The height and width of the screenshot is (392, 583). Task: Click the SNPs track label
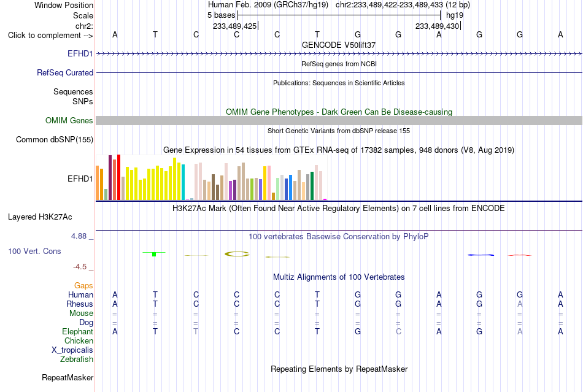click(x=83, y=101)
